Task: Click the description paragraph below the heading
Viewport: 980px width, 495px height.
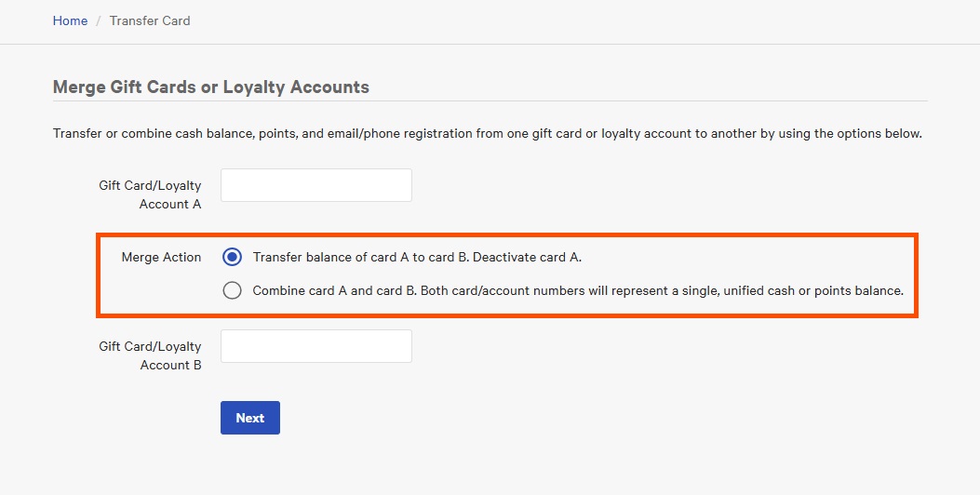Action: click(x=487, y=133)
